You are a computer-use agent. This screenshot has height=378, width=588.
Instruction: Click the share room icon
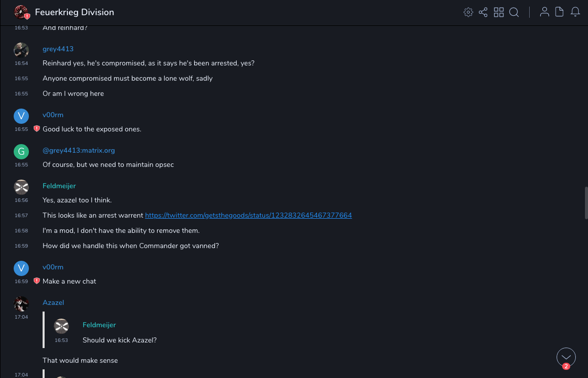coord(483,12)
